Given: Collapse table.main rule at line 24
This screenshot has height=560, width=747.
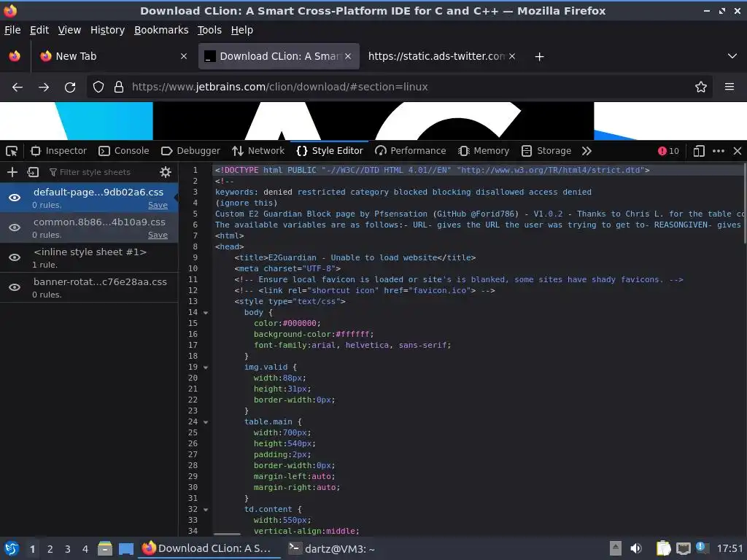Looking at the screenshot, I should [x=206, y=422].
